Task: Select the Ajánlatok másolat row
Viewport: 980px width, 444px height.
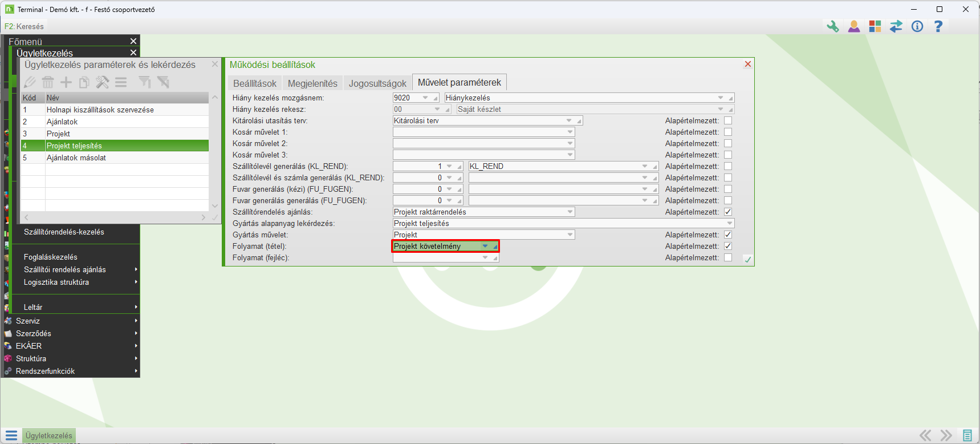Action: click(x=76, y=158)
